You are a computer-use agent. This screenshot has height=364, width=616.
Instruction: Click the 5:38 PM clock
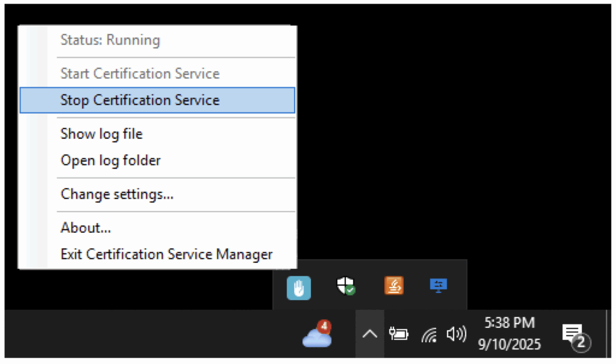(x=510, y=323)
